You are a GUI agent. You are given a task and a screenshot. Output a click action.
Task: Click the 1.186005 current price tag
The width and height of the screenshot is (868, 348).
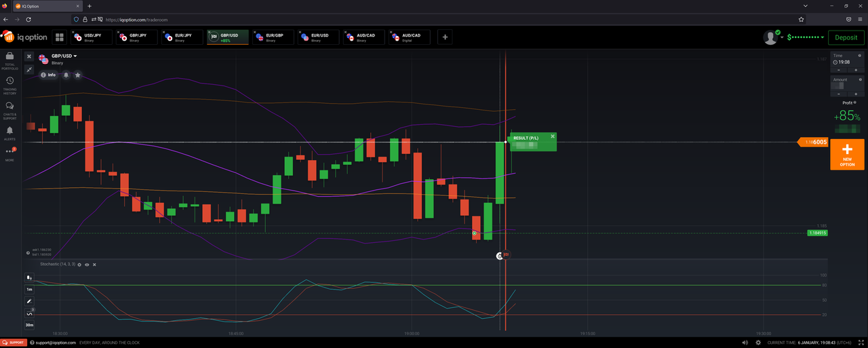click(x=813, y=142)
